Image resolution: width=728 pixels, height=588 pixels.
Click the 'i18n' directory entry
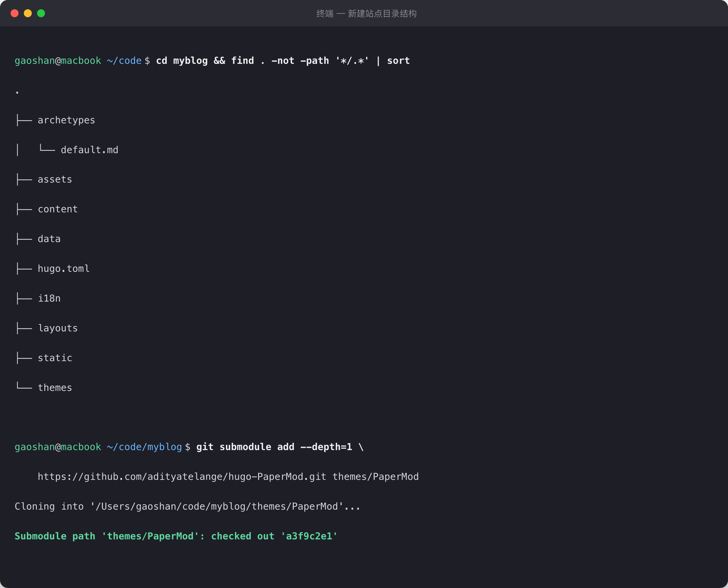click(x=49, y=298)
